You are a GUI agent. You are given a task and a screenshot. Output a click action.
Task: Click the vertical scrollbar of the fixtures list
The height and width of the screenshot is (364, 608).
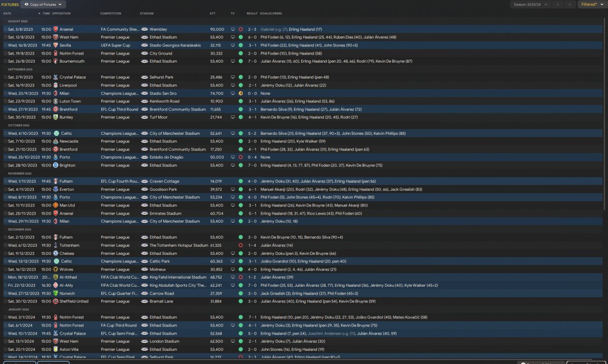coord(605,114)
